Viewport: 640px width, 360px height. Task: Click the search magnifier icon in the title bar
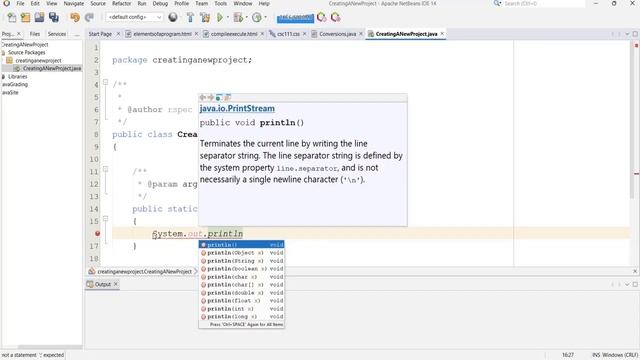point(497,3)
